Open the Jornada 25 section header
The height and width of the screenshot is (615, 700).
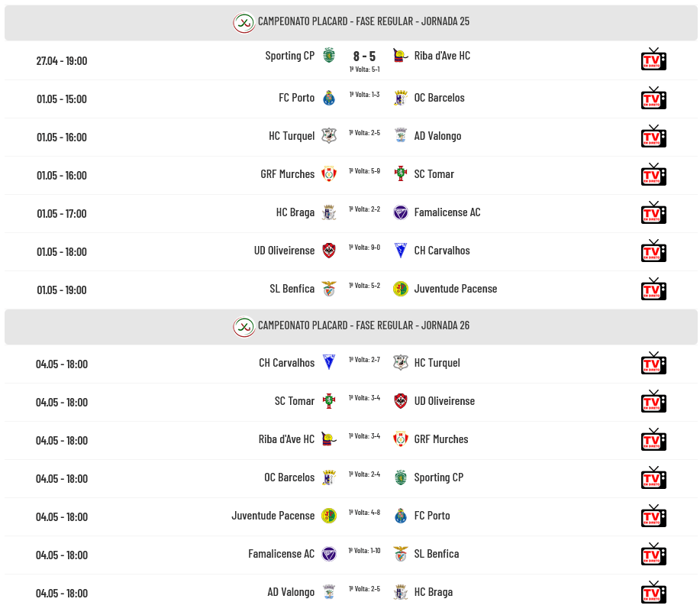tap(351, 23)
